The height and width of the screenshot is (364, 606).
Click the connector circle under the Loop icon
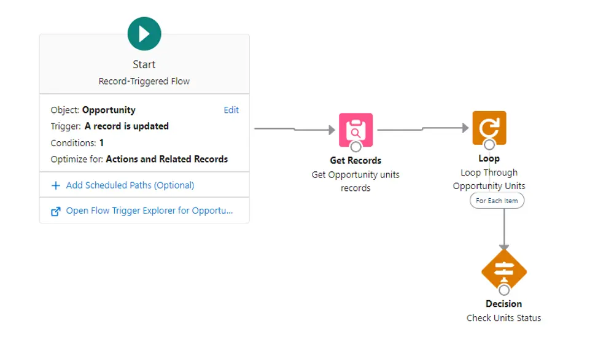tap(489, 145)
